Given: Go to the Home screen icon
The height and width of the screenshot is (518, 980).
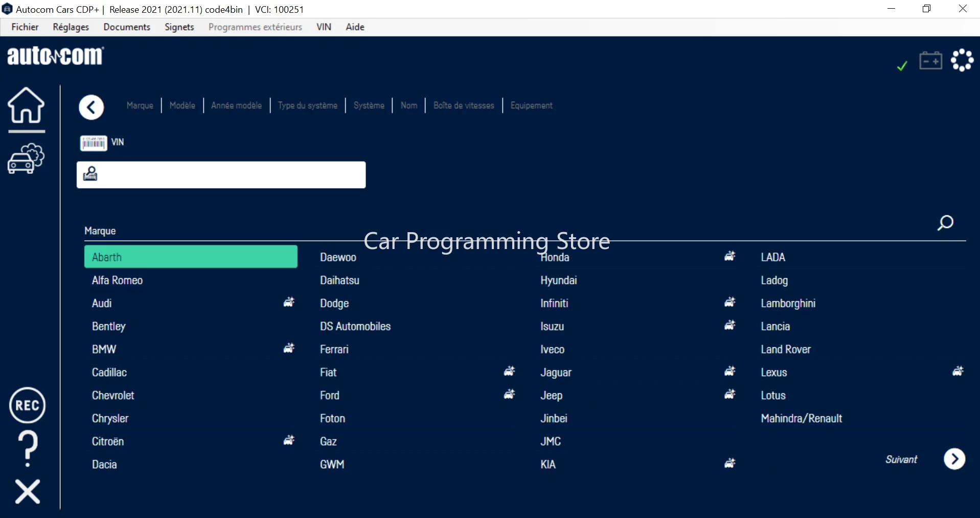Looking at the screenshot, I should point(26,105).
